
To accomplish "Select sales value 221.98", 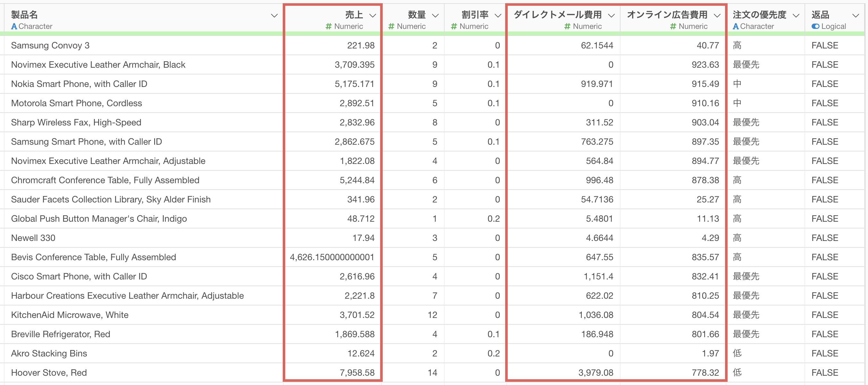I will 361,46.
